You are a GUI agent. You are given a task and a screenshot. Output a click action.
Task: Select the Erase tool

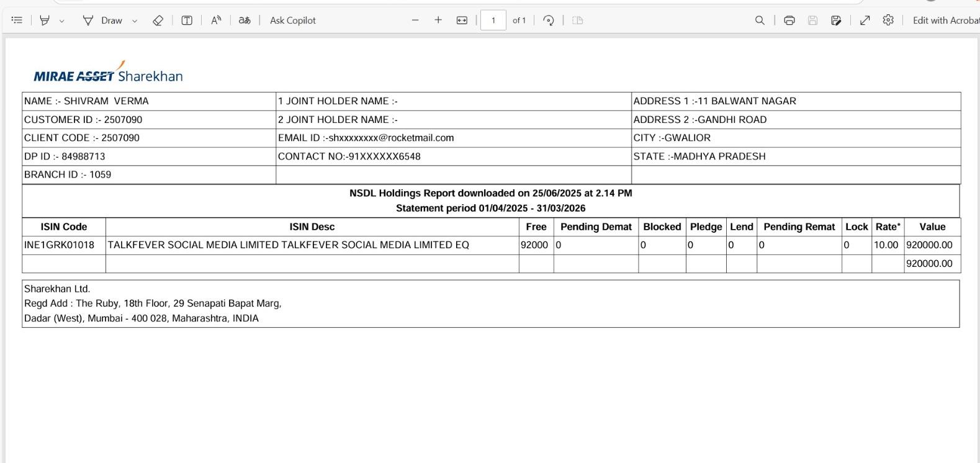pos(158,20)
